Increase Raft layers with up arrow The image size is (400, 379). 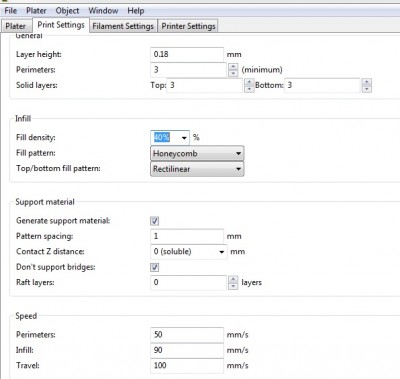click(233, 279)
